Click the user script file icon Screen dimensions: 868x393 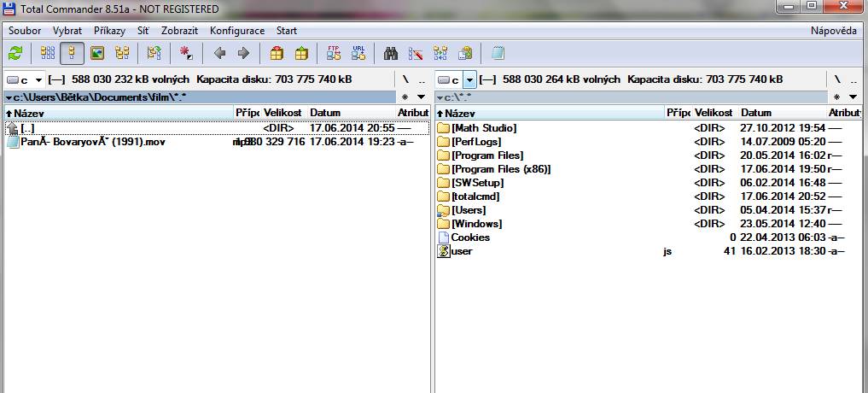pyautogui.click(x=443, y=251)
